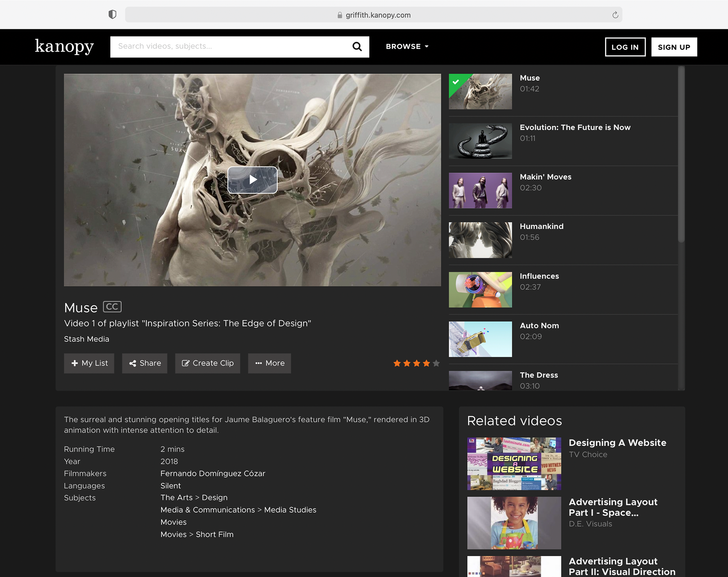This screenshot has width=728, height=577.
Task: Click Designing A Website title
Action: point(618,443)
